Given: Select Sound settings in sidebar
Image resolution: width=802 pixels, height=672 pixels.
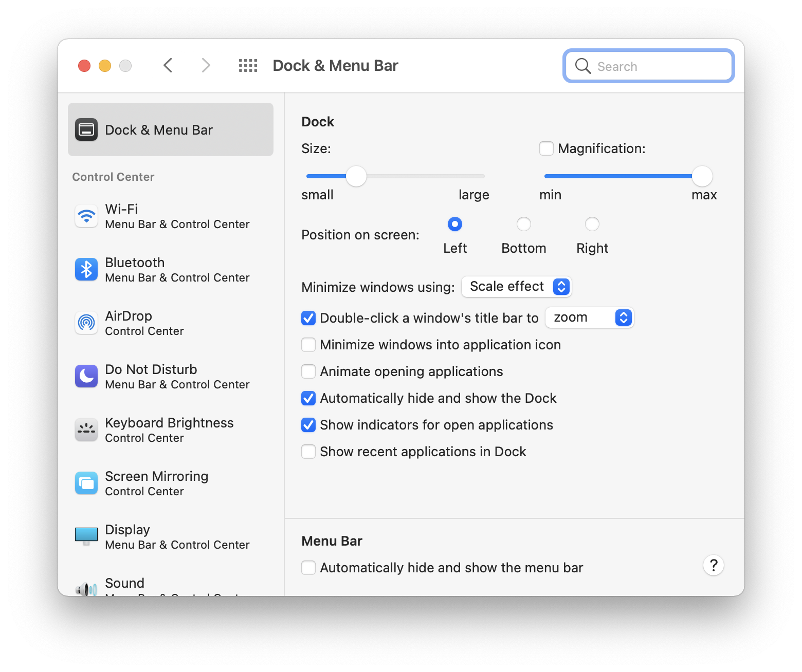Looking at the screenshot, I should click(x=170, y=586).
